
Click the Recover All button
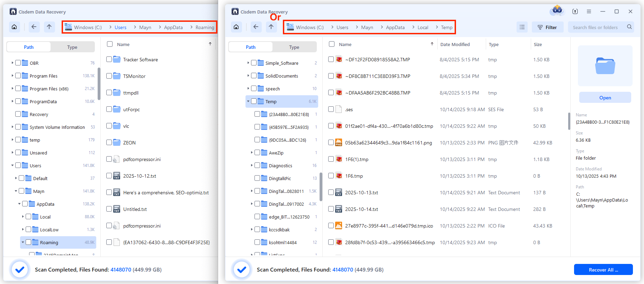tap(603, 270)
